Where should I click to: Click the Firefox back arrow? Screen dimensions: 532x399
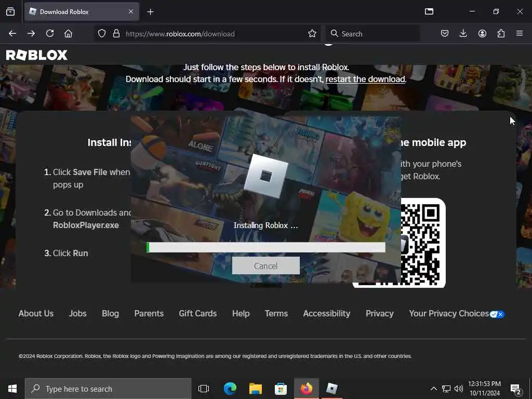(x=12, y=34)
